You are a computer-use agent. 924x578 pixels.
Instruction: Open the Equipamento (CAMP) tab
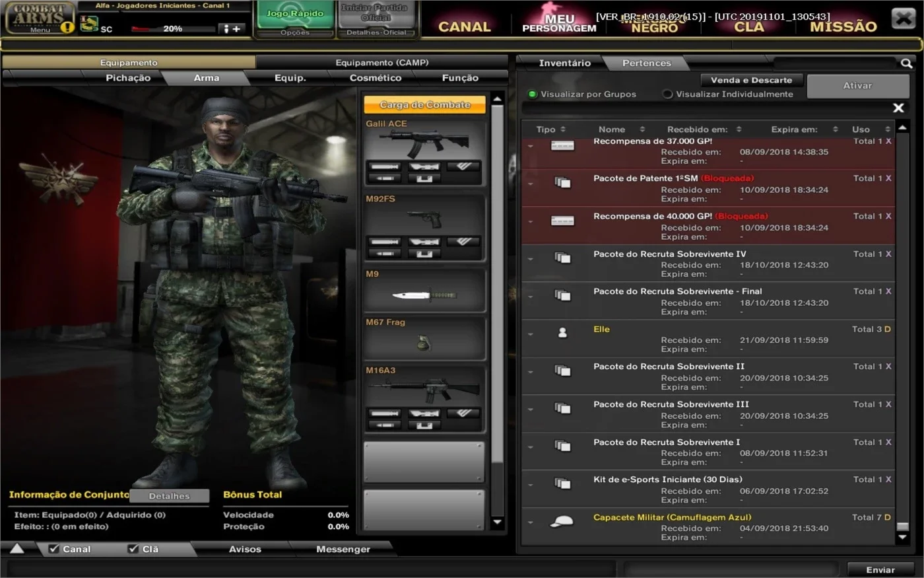pos(381,63)
